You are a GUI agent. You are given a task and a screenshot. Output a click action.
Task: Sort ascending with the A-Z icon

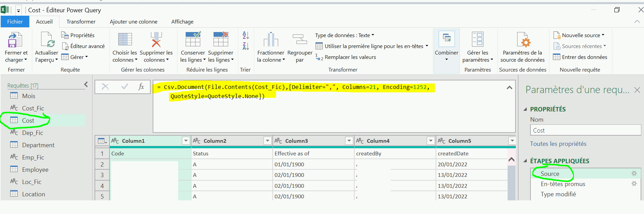pos(245,35)
